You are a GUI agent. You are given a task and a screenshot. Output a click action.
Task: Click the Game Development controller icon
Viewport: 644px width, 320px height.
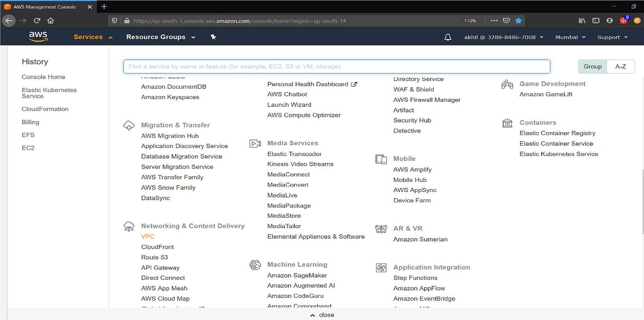507,84
